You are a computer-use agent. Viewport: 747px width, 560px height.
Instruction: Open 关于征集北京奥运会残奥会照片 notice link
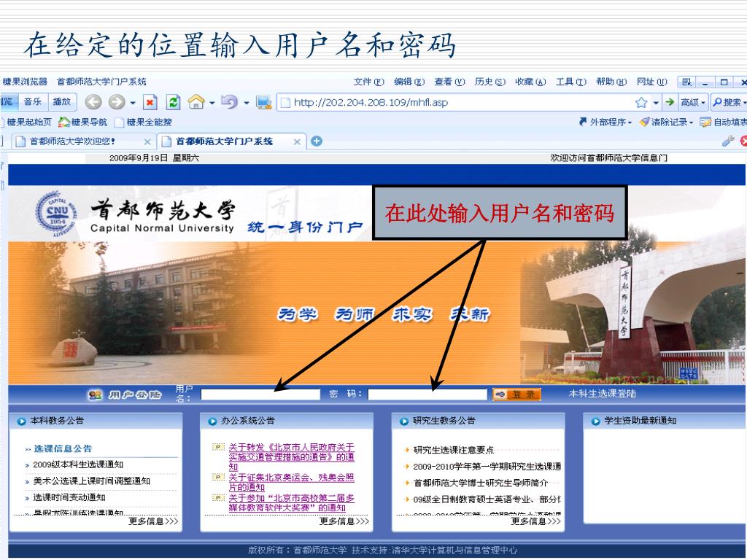(x=292, y=482)
